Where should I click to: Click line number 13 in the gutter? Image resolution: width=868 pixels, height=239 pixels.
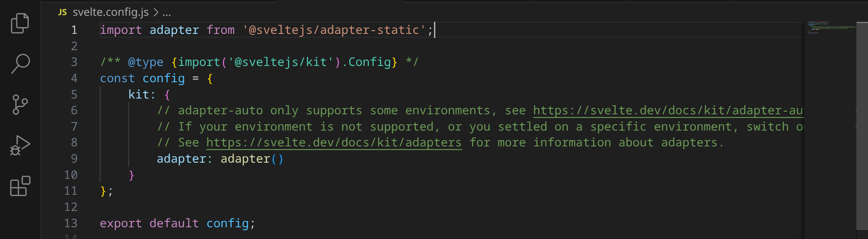tap(71, 223)
